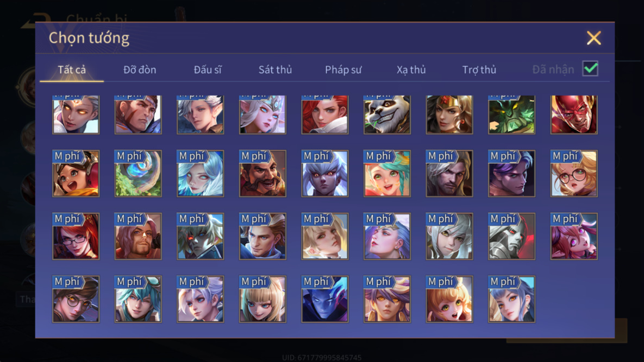Close the Chọn tướng dialog
This screenshot has width=644, height=362.
(x=593, y=38)
